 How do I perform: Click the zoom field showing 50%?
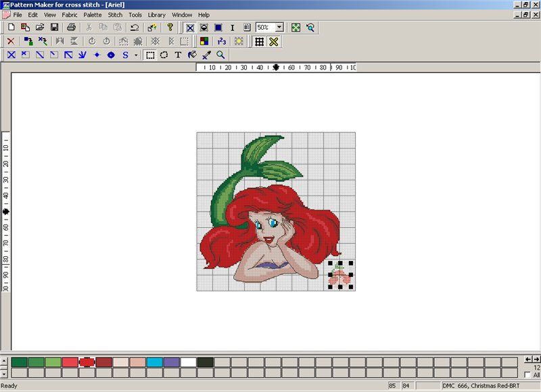(266, 27)
